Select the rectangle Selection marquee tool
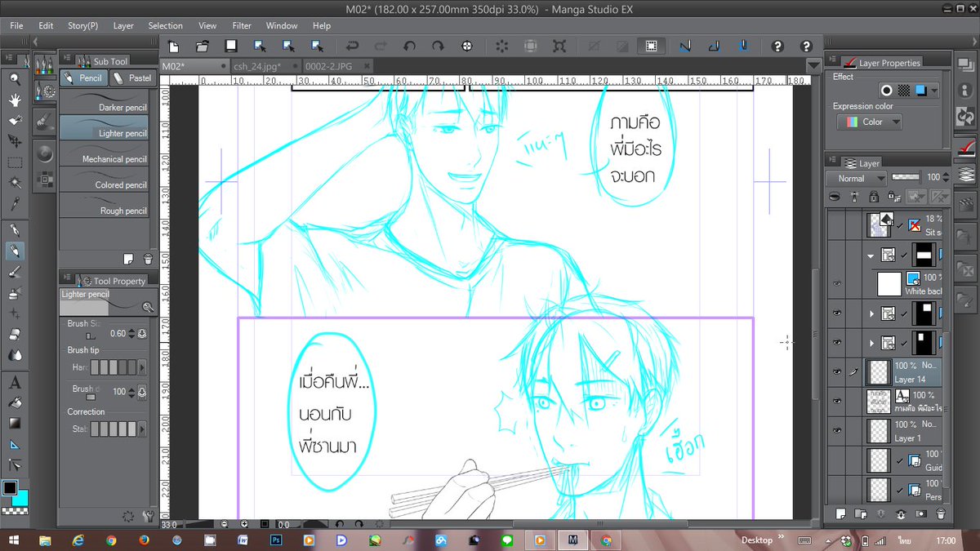 pyautogui.click(x=15, y=162)
